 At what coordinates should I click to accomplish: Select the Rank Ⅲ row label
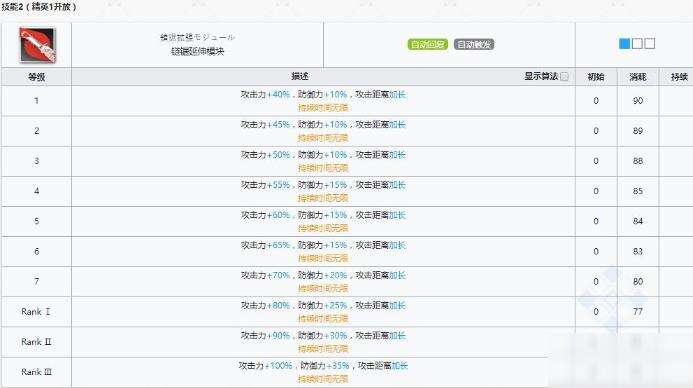click(x=36, y=372)
